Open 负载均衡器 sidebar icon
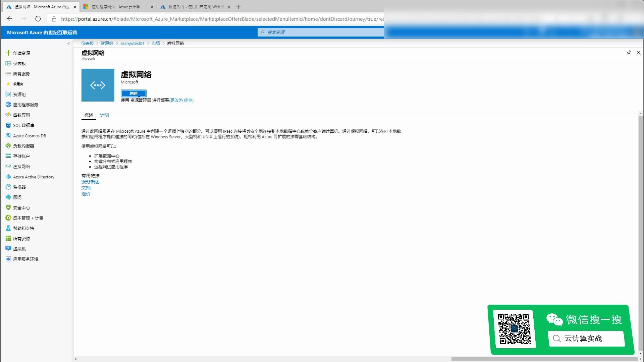 click(8, 146)
